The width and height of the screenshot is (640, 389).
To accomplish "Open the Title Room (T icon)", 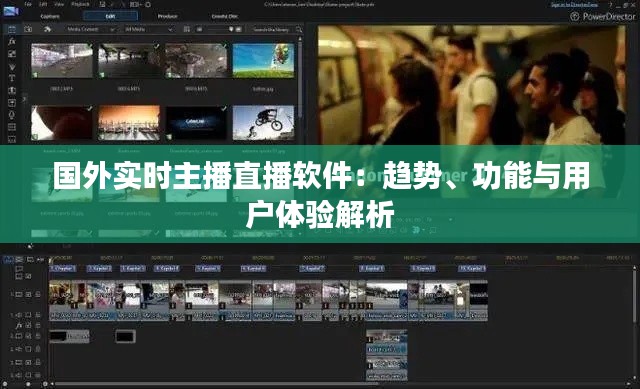I will (12, 78).
